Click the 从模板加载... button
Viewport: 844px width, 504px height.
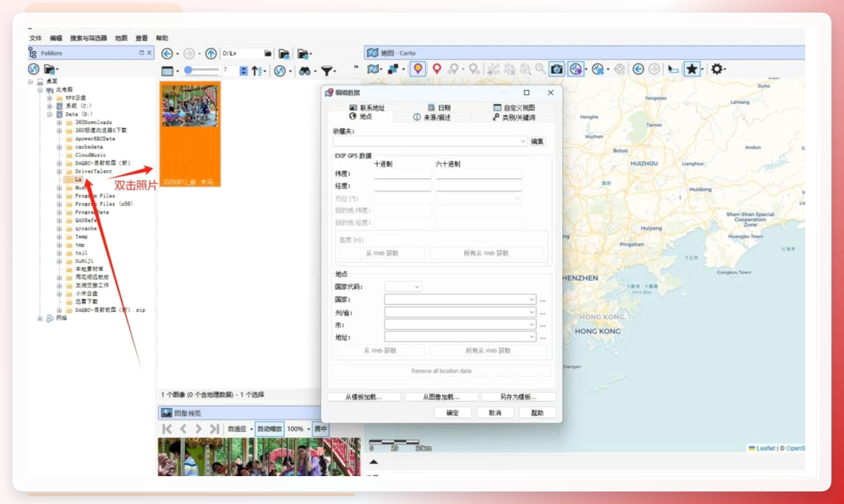pyautogui.click(x=364, y=397)
